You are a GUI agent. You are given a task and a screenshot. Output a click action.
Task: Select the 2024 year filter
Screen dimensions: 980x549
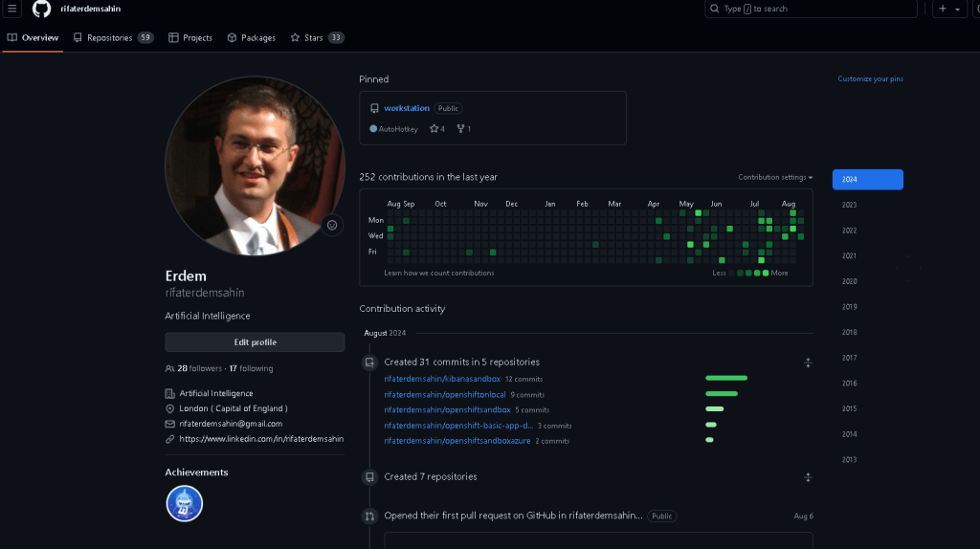click(867, 179)
